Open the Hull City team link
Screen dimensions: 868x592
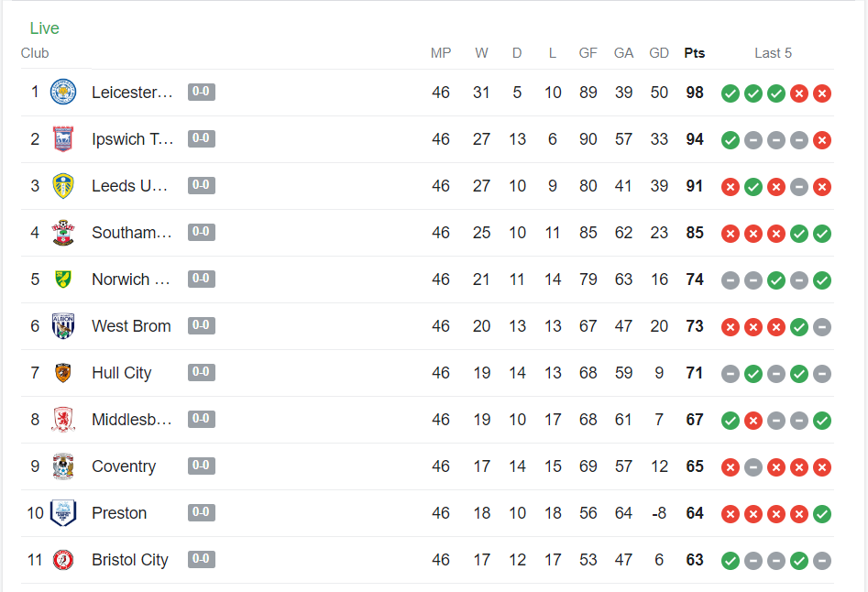click(x=121, y=373)
